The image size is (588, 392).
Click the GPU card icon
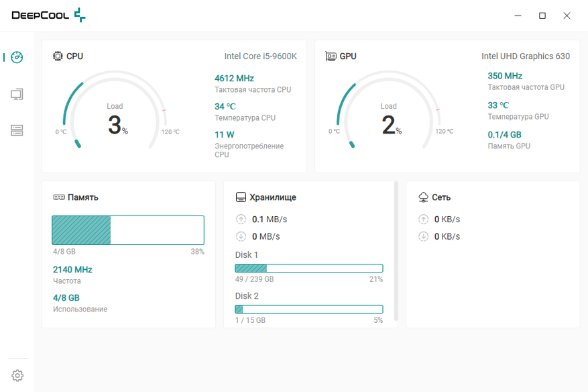click(331, 56)
